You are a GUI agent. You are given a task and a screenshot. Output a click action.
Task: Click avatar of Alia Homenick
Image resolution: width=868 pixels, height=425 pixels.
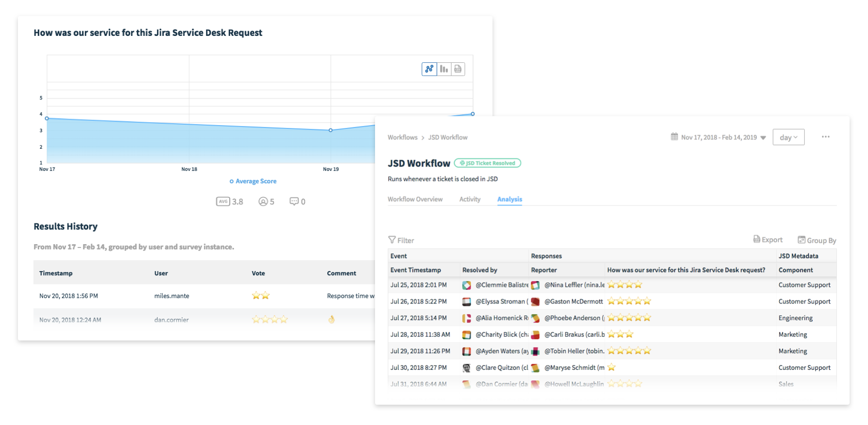click(x=467, y=318)
